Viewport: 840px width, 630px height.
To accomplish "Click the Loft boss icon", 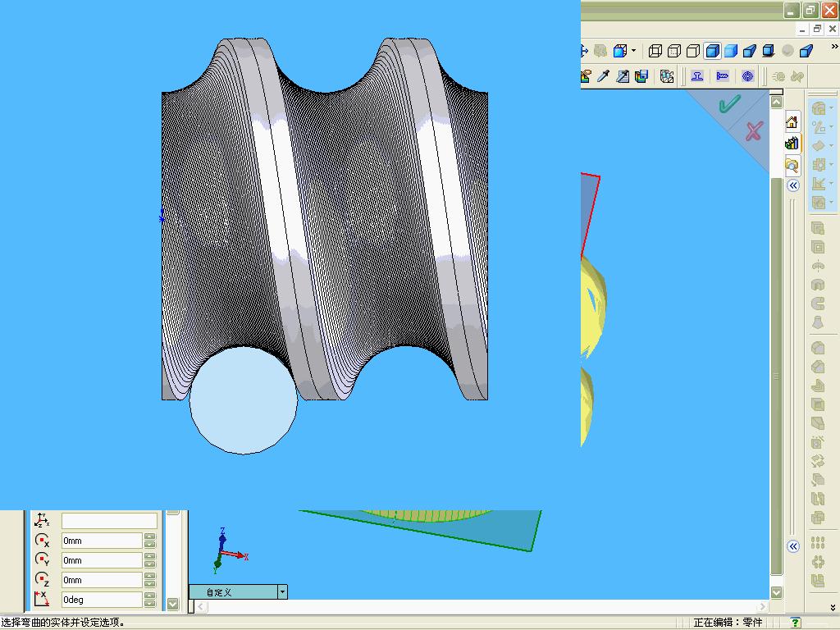I will click(x=818, y=323).
